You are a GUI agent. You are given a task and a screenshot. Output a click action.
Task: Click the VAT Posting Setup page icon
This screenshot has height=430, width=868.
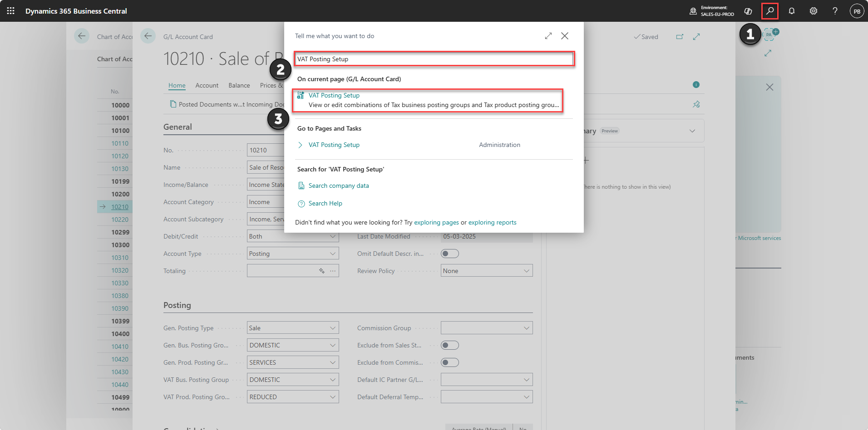pyautogui.click(x=301, y=95)
